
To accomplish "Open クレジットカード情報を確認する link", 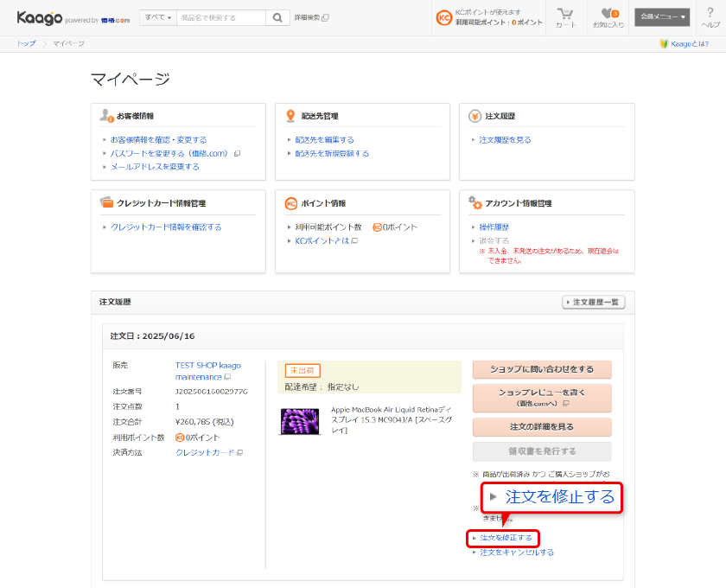I will tap(166, 227).
